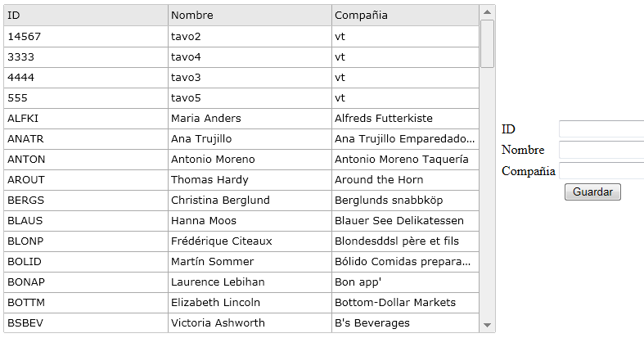Click the tavo5 name cell
The image size is (644, 338).
coord(250,98)
